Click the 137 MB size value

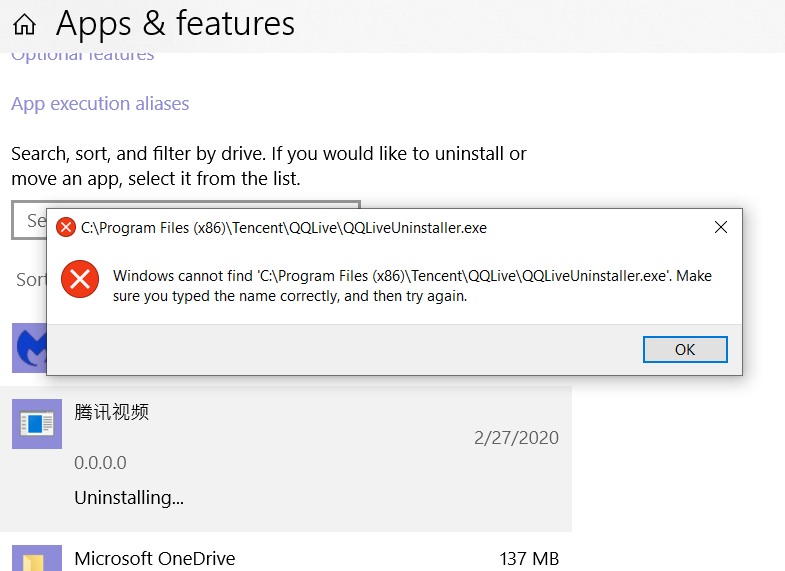click(529, 558)
